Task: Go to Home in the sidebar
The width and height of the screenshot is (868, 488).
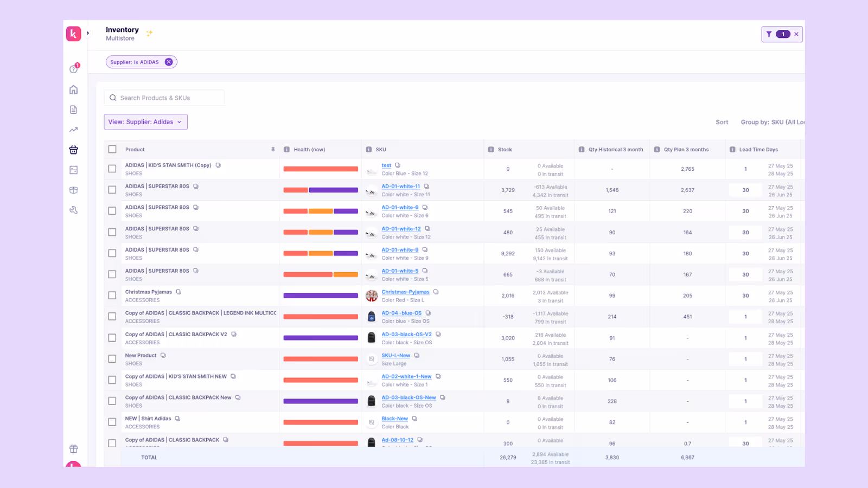Action: click(x=74, y=89)
